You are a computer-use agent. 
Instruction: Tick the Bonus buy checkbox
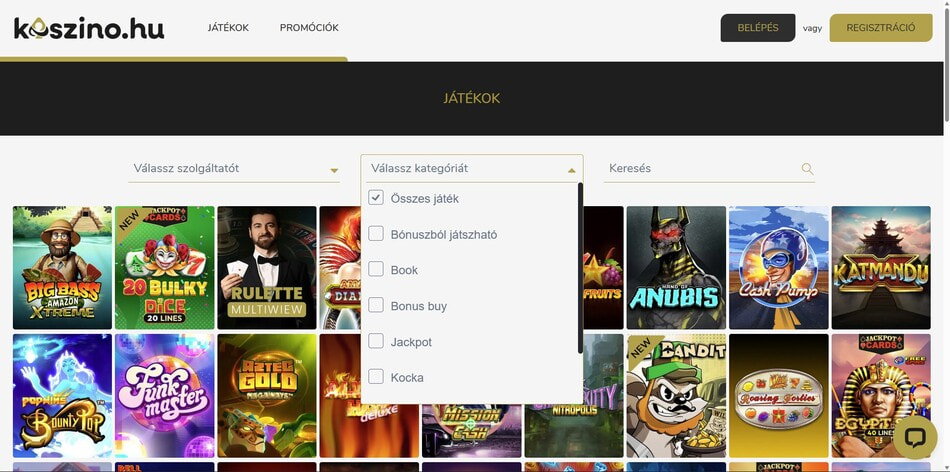376,305
